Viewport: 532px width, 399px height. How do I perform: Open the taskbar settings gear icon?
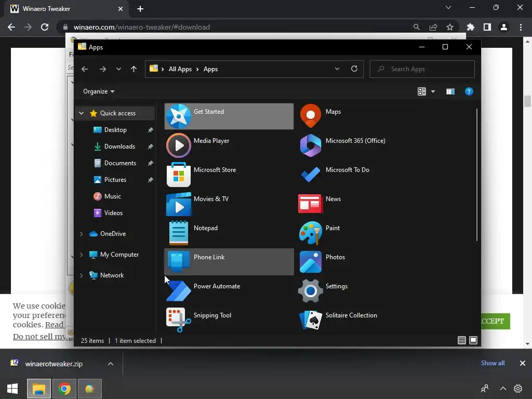pos(518,389)
